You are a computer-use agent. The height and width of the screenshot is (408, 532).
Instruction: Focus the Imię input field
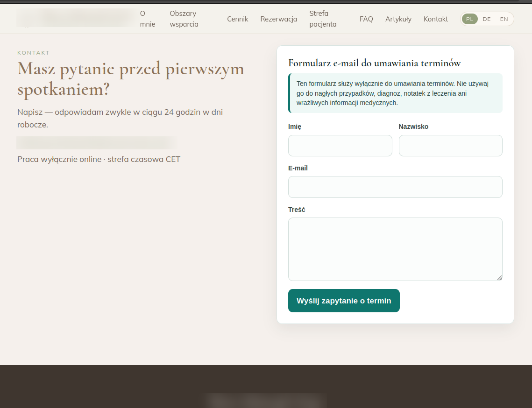pyautogui.click(x=340, y=146)
